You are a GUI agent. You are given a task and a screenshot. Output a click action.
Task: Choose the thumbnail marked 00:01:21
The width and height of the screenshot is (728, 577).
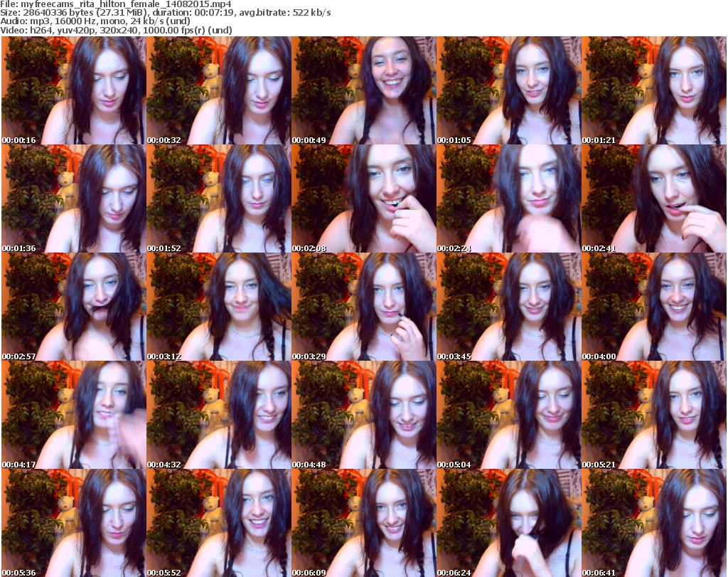click(654, 90)
